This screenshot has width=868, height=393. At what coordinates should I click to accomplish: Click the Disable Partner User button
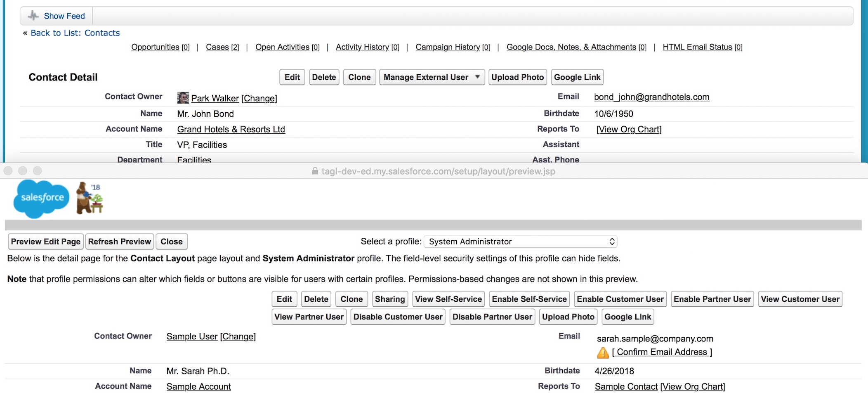pos(492,317)
